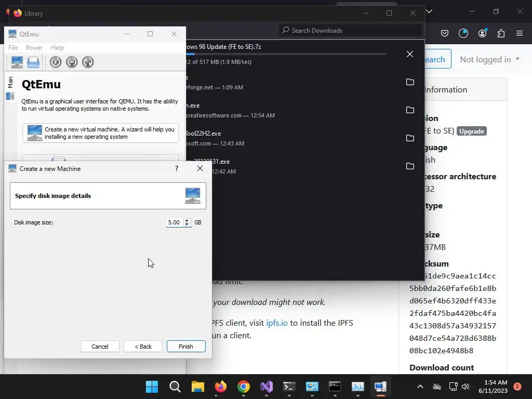Open the Firefox account icon
The image size is (532, 399).
(x=482, y=33)
